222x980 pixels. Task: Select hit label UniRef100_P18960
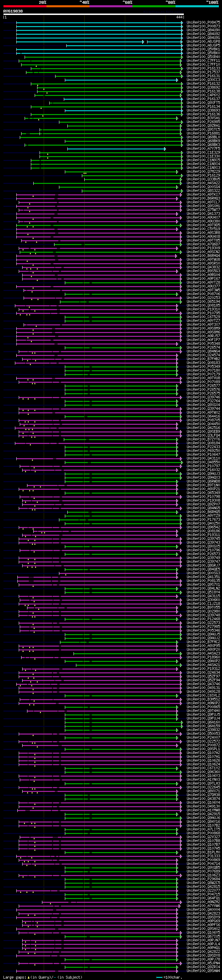[x=203, y=657]
